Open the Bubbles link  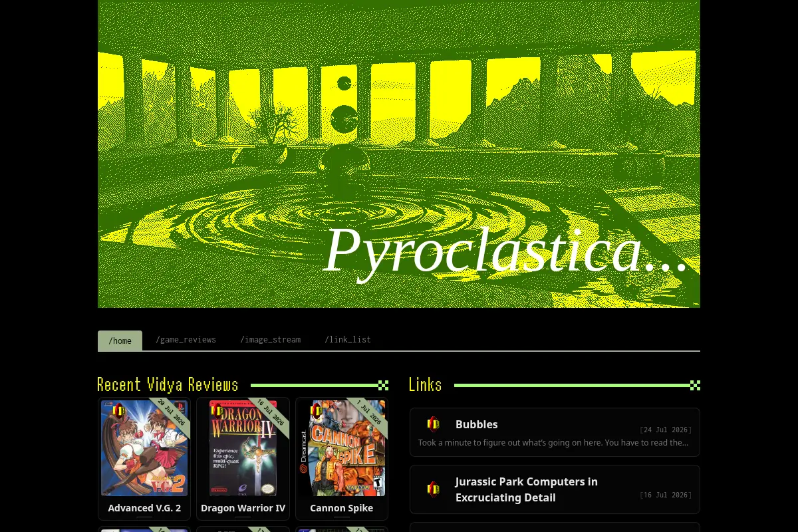tap(476, 424)
